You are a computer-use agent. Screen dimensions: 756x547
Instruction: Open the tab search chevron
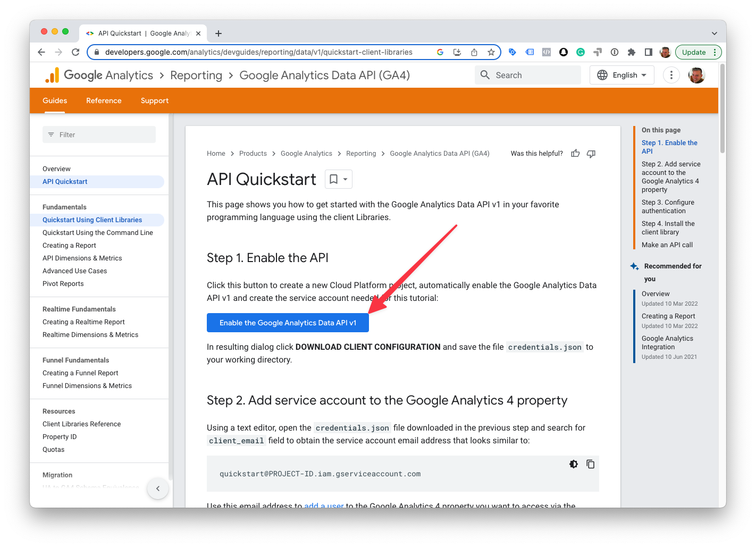pyautogui.click(x=715, y=33)
